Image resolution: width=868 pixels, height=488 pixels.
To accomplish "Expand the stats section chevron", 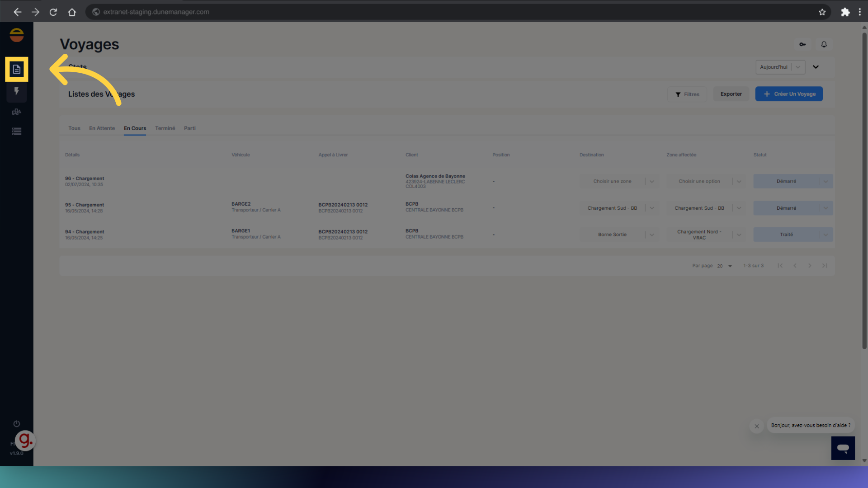I will (x=816, y=67).
